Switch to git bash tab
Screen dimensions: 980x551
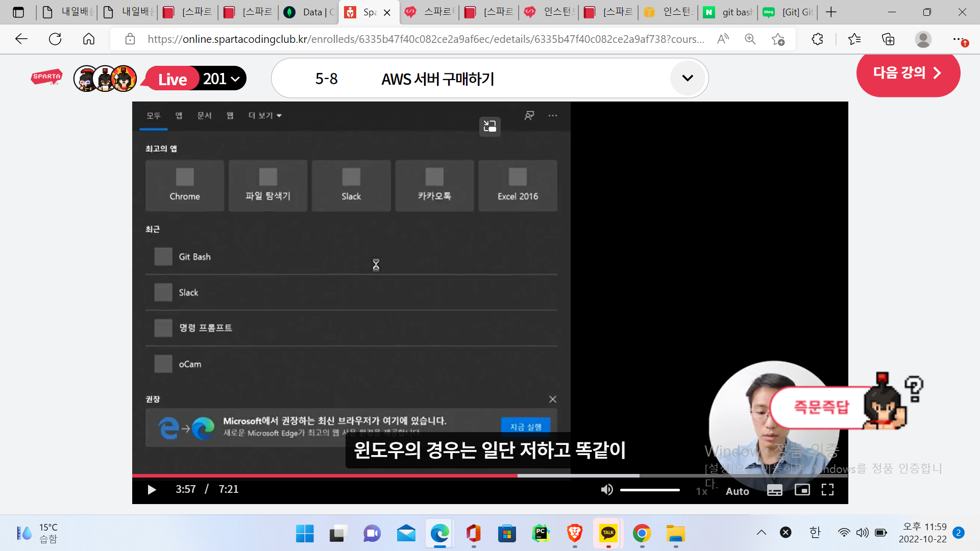point(728,12)
